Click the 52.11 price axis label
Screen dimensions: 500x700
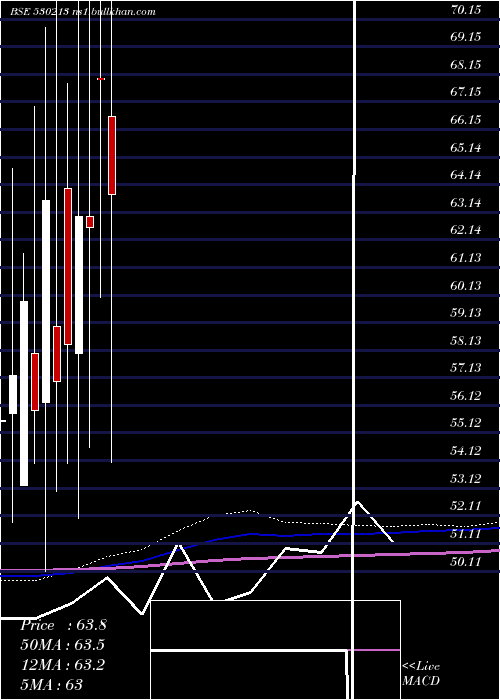(466, 506)
